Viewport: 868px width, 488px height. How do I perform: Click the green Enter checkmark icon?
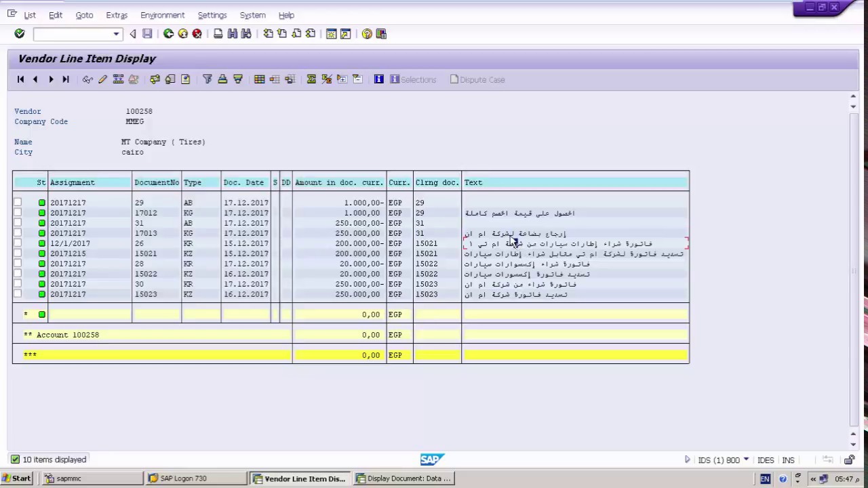[x=19, y=34]
